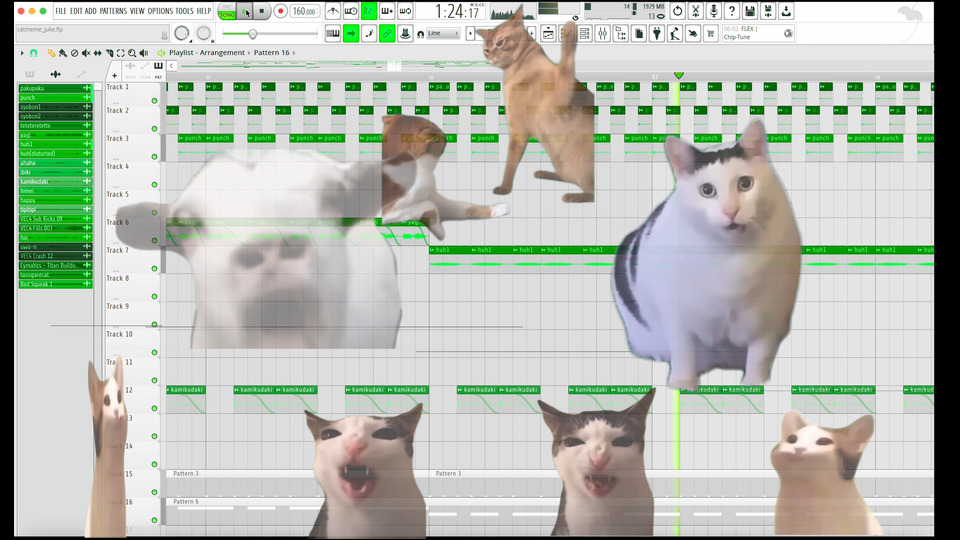Click the FLEX Chip-Tune news panel

coord(758,33)
